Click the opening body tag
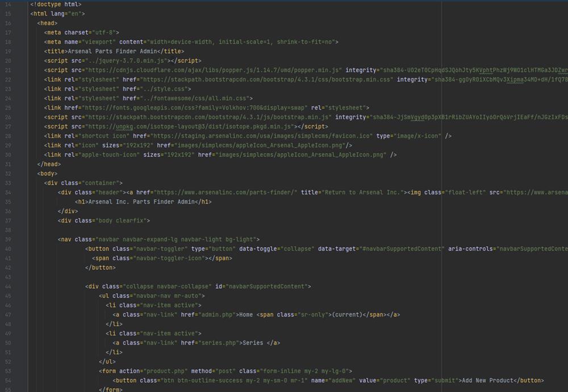Image resolution: width=568 pixels, height=392 pixels. click(47, 174)
